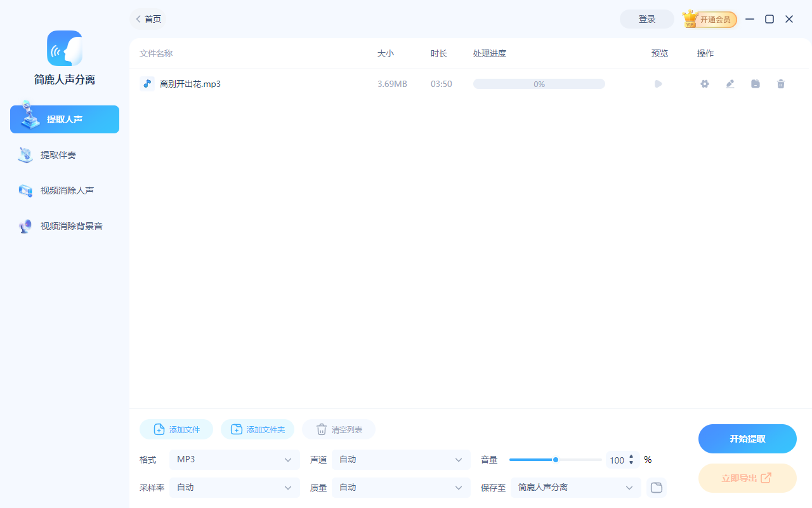
Task: Open the 格式 format dropdown
Action: (234, 459)
